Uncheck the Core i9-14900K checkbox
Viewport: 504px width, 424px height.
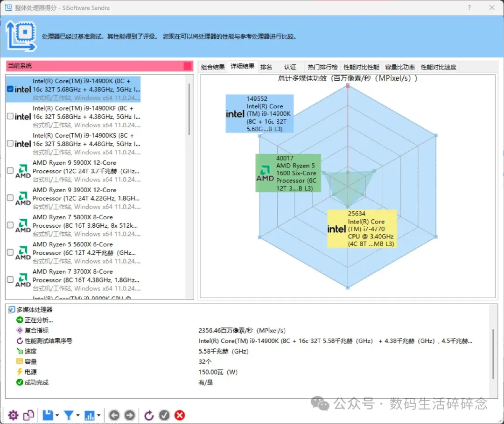10,89
